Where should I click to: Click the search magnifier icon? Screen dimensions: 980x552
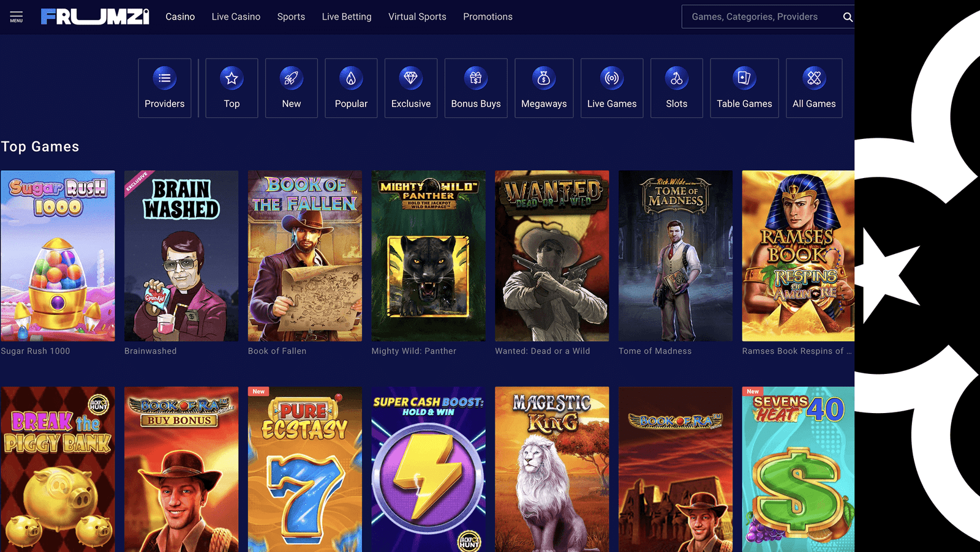click(x=847, y=17)
